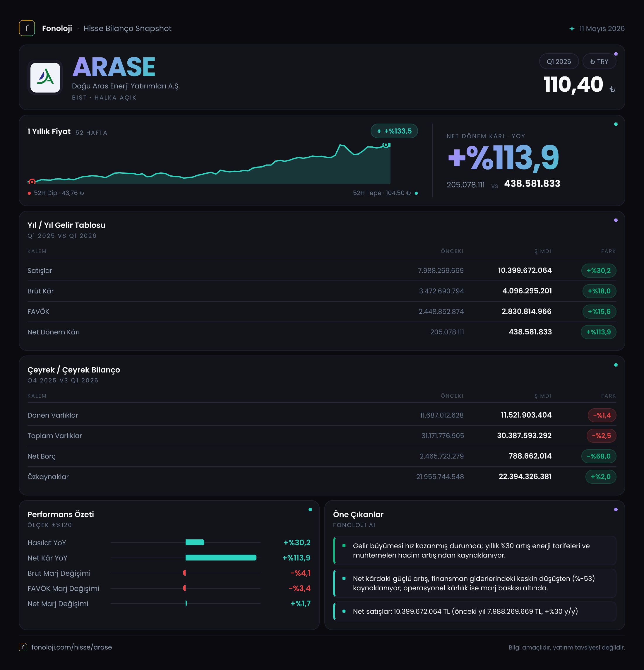
Task: Click the Brüt Kâr current value 4.096.295.201
Action: pyautogui.click(x=527, y=291)
